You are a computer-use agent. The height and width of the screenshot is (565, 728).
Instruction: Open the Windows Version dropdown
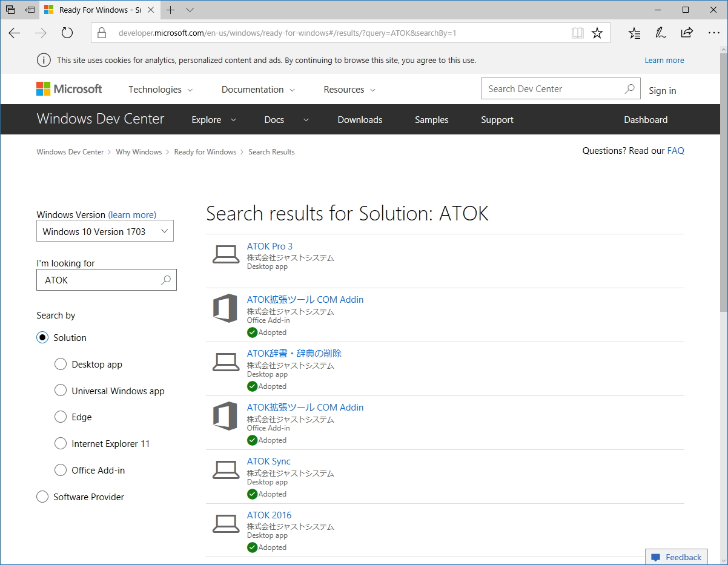pos(105,231)
